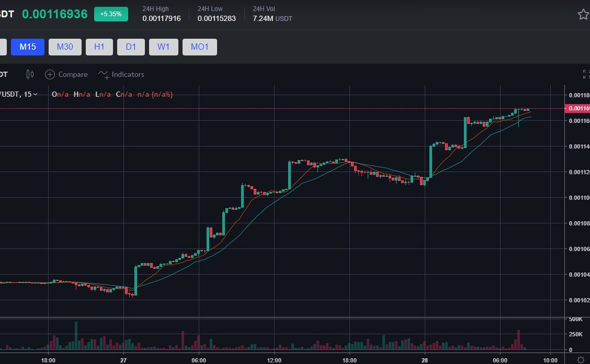Click the M30 timeframe button
The height and width of the screenshot is (364, 590).
click(x=65, y=47)
